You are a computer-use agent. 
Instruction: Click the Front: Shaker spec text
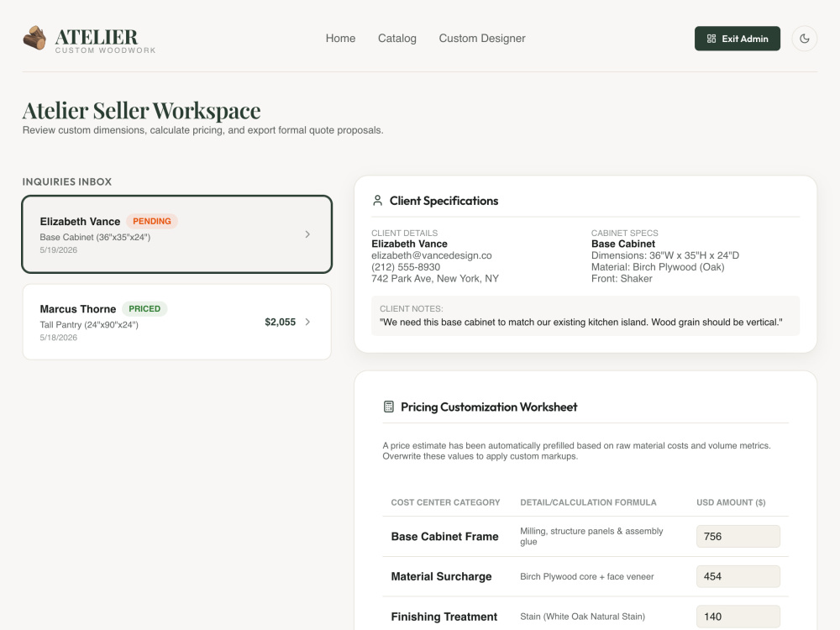[622, 279]
